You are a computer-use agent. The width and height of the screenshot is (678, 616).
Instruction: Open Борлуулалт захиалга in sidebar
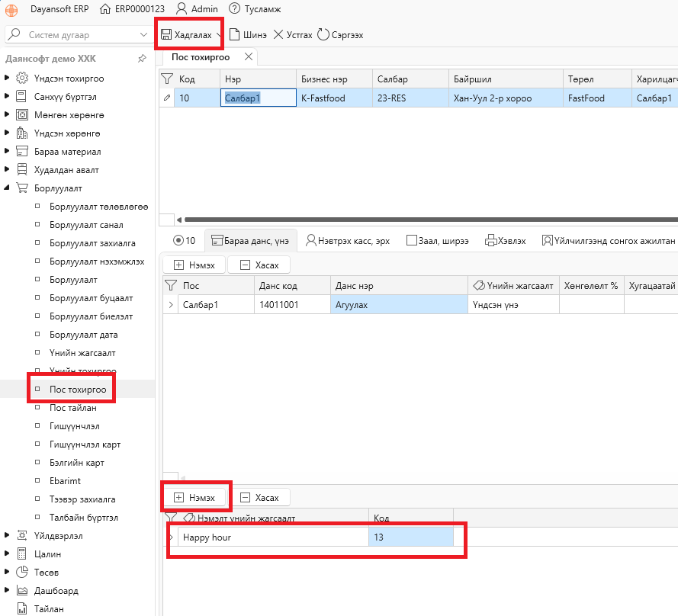[92, 243]
